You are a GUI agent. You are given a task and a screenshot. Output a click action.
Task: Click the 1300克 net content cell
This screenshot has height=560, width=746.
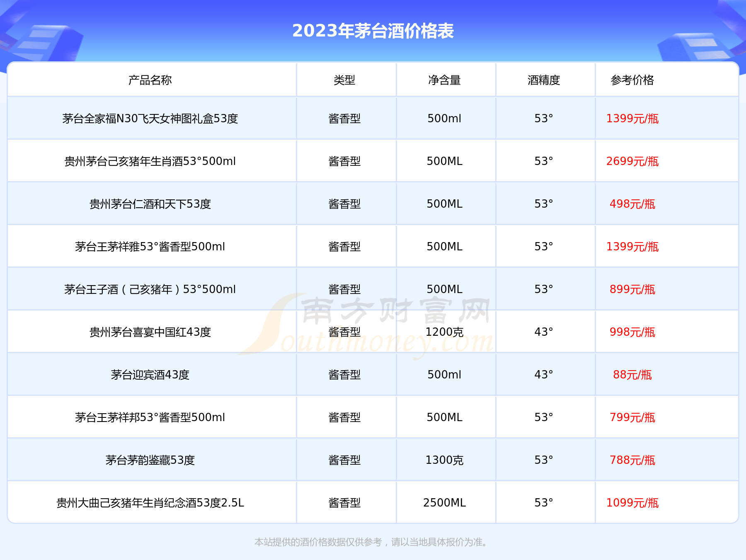pyautogui.click(x=444, y=460)
